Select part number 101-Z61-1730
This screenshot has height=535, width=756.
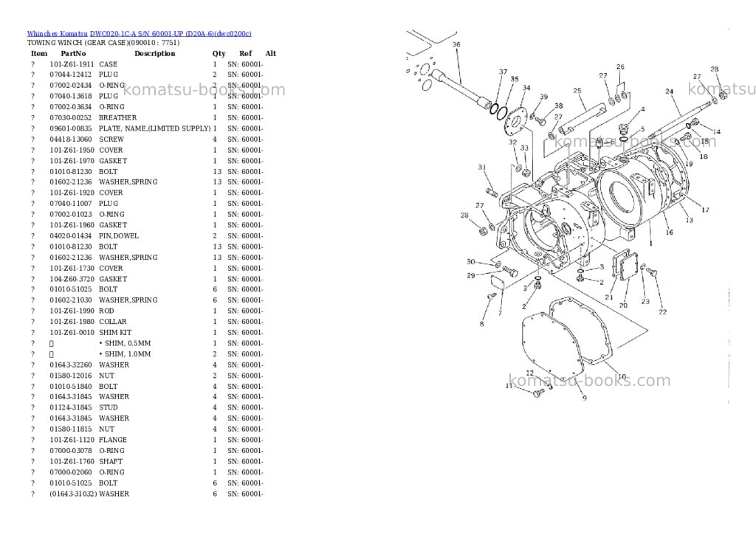point(72,269)
